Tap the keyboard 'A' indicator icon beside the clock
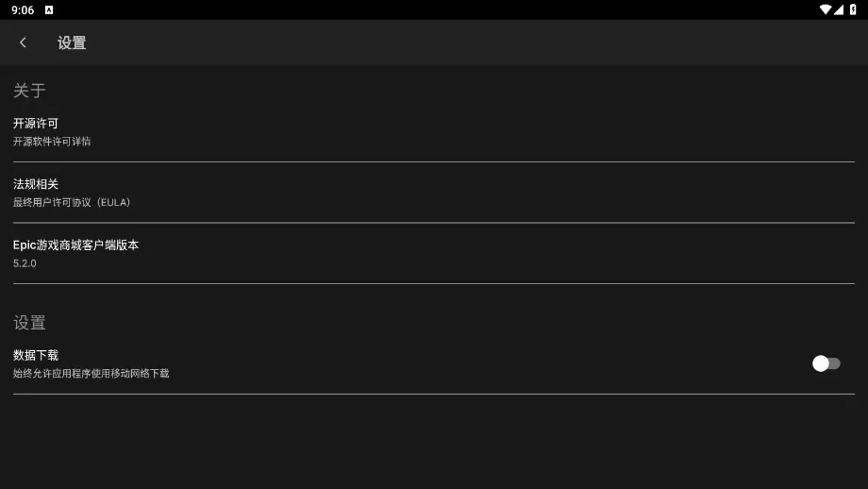The height and width of the screenshot is (489, 868). [x=49, y=10]
